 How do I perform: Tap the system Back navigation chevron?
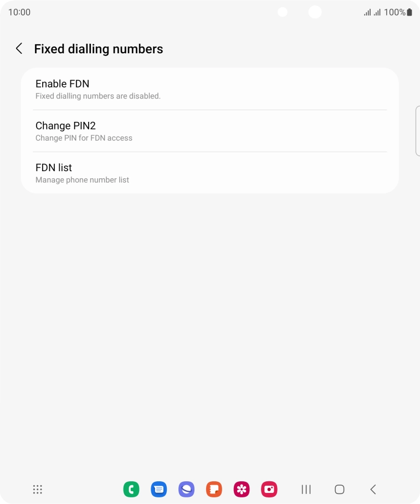pos(373,490)
